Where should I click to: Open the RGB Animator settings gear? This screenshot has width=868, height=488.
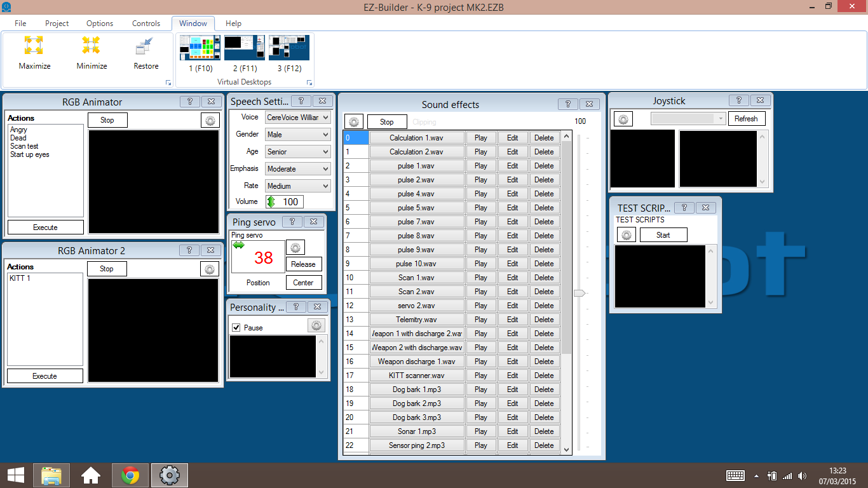click(x=210, y=119)
